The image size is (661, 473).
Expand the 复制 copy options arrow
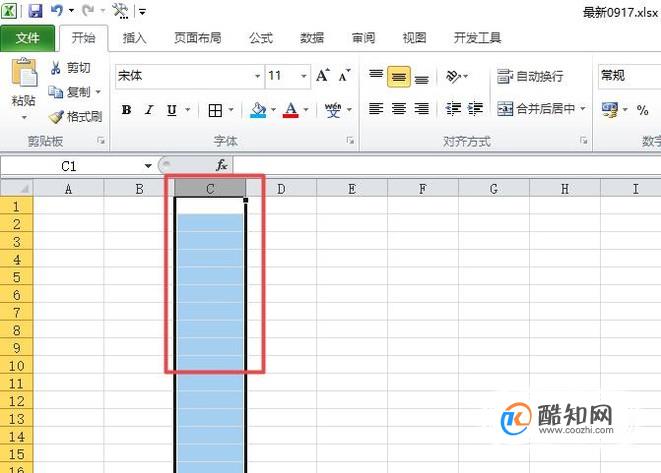(98, 91)
